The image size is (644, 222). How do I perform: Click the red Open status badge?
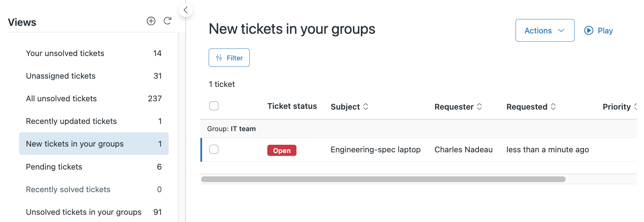tap(282, 151)
